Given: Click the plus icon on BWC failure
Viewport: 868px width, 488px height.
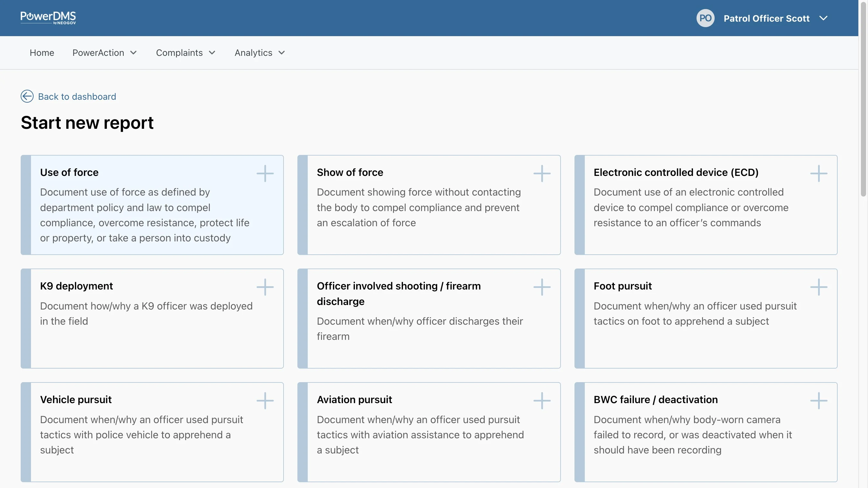Looking at the screenshot, I should 819,401.
